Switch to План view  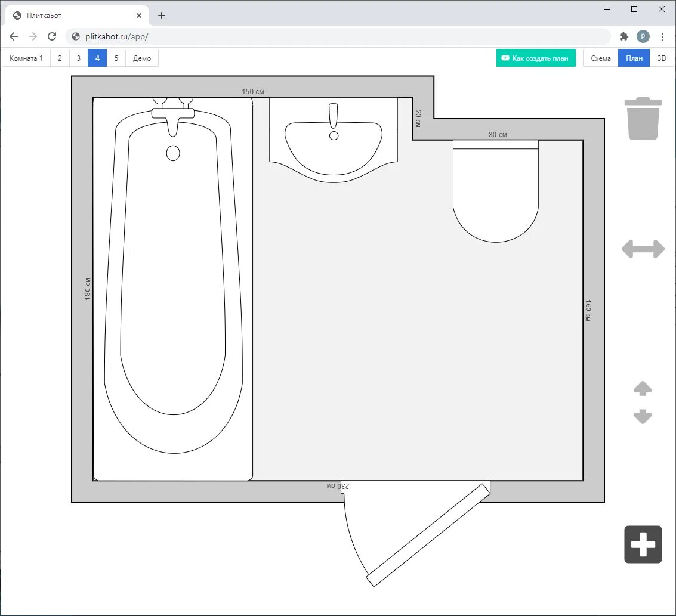(634, 58)
